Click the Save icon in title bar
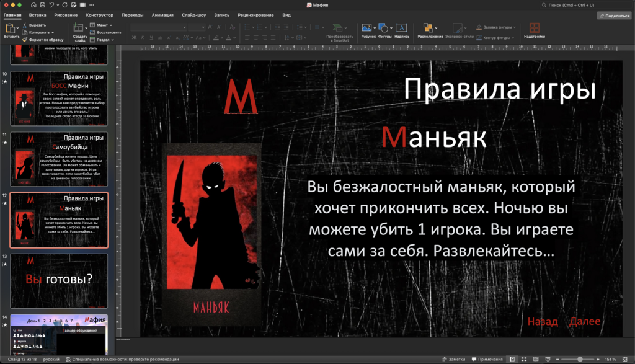This screenshot has width=635, height=364. coord(43,5)
